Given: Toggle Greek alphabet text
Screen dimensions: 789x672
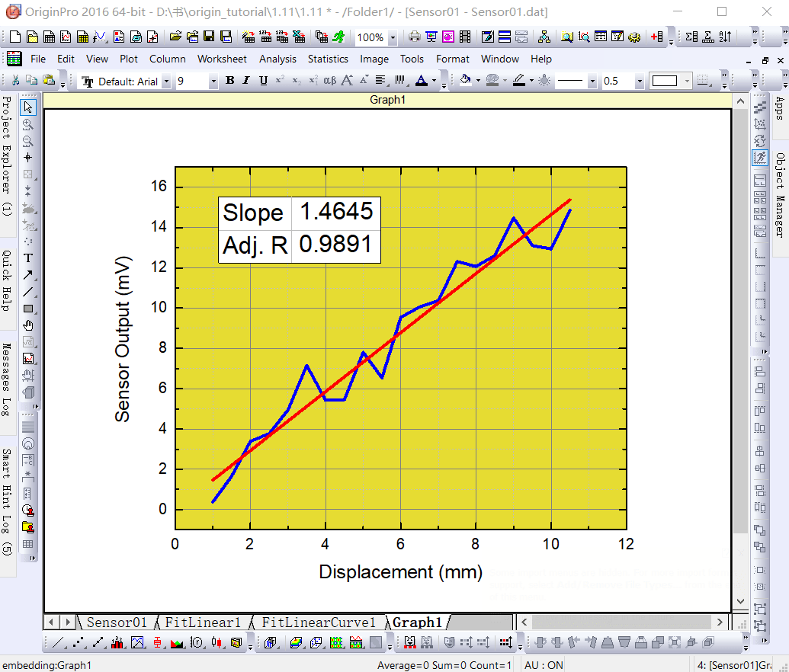Looking at the screenshot, I should click(x=329, y=81).
